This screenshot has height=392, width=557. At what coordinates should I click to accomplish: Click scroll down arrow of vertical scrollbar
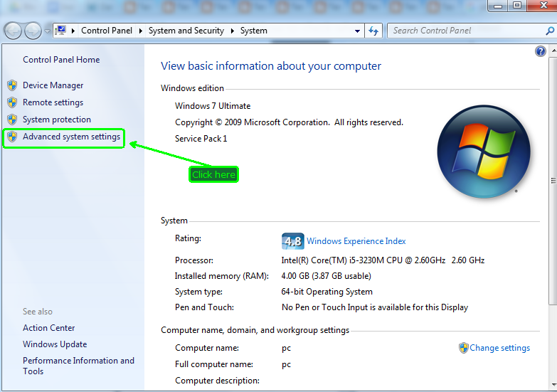tap(553, 385)
